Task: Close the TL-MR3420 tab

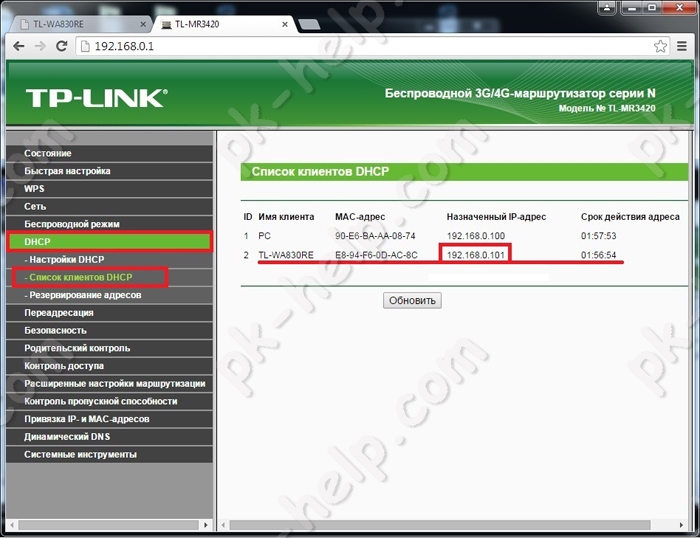Action: [285, 25]
